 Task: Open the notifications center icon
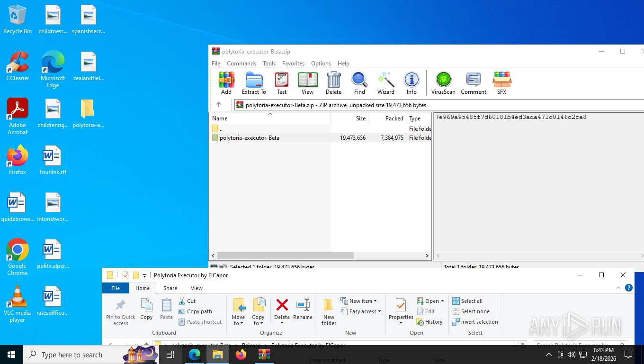[x=628, y=355]
